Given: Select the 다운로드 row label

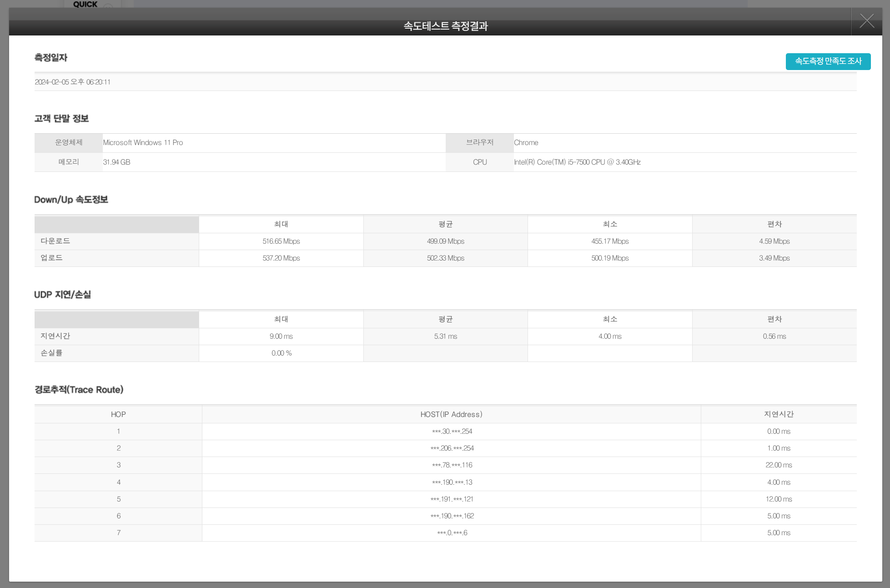Looking at the screenshot, I should [x=55, y=241].
